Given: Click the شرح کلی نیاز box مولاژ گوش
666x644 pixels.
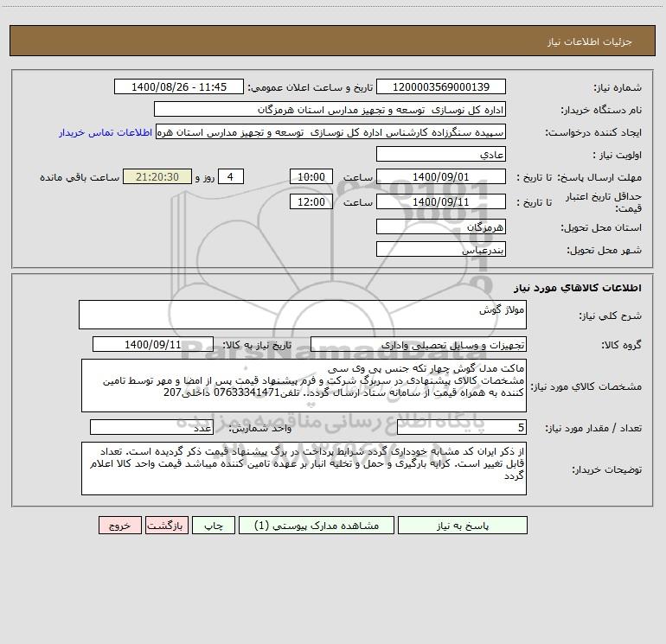Looking at the screenshot, I should point(303,315).
